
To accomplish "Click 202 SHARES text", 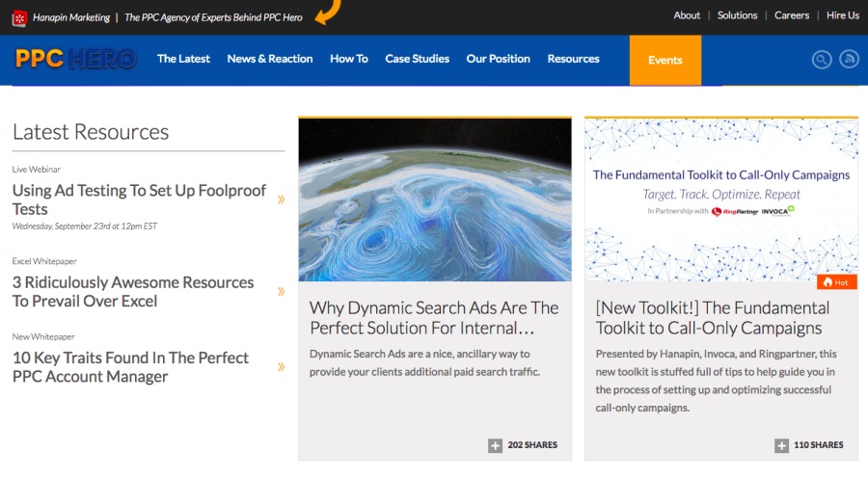I will pos(532,445).
